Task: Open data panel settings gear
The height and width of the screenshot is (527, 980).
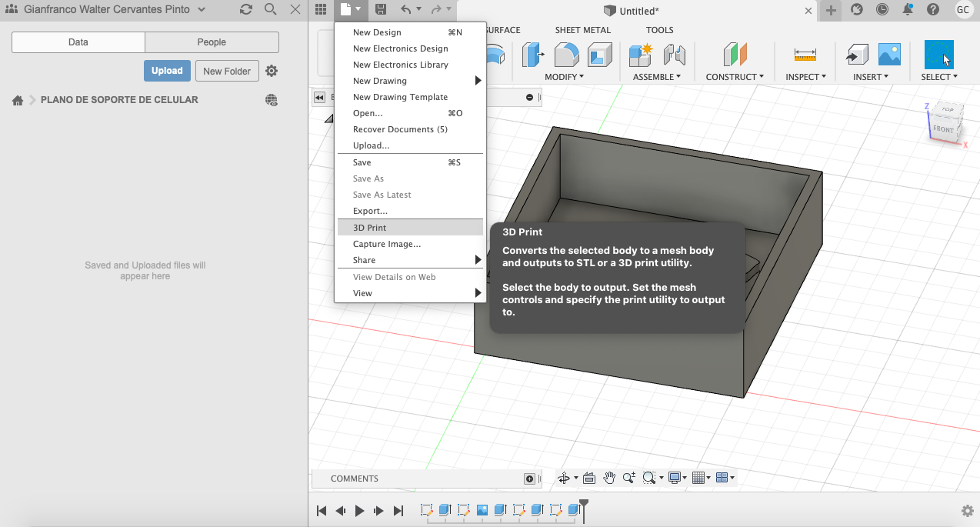Action: pyautogui.click(x=272, y=71)
